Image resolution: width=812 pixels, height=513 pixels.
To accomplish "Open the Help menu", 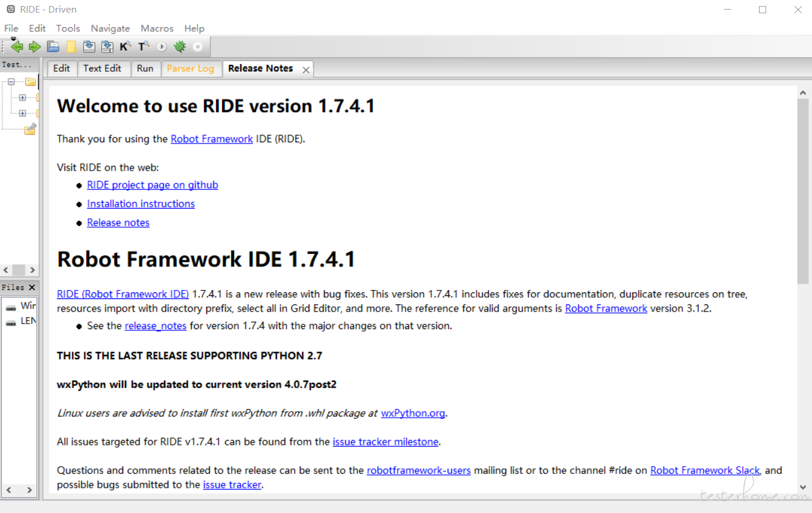I will (194, 28).
